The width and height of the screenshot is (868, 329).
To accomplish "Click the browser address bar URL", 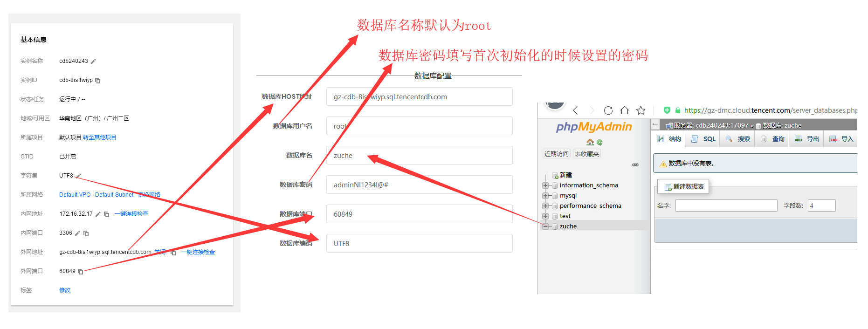I will 770,110.
